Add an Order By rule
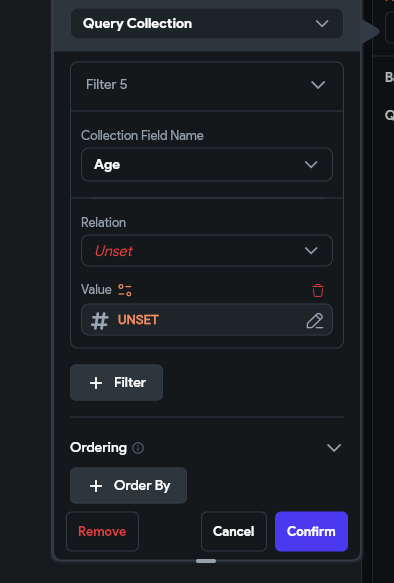The height and width of the screenshot is (583, 394). click(x=128, y=486)
